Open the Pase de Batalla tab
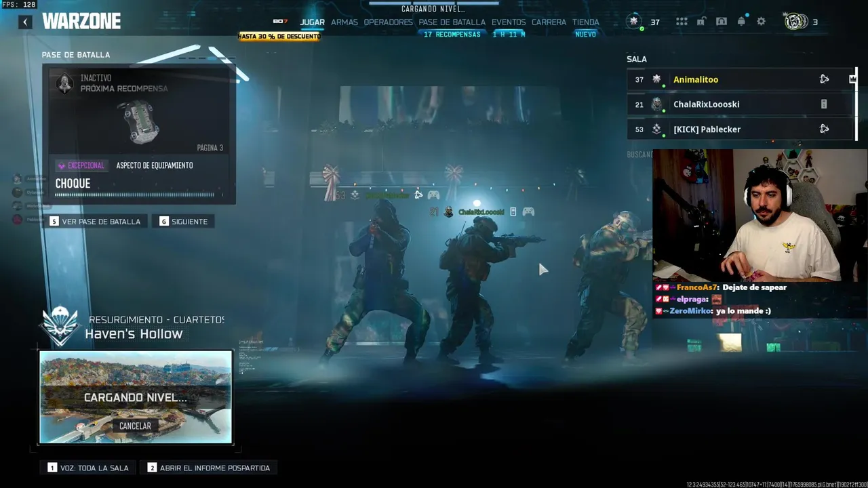The height and width of the screenshot is (488, 868). click(x=452, y=22)
